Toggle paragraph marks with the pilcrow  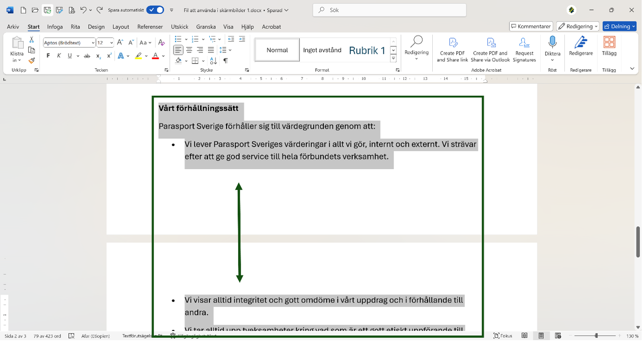point(226,60)
